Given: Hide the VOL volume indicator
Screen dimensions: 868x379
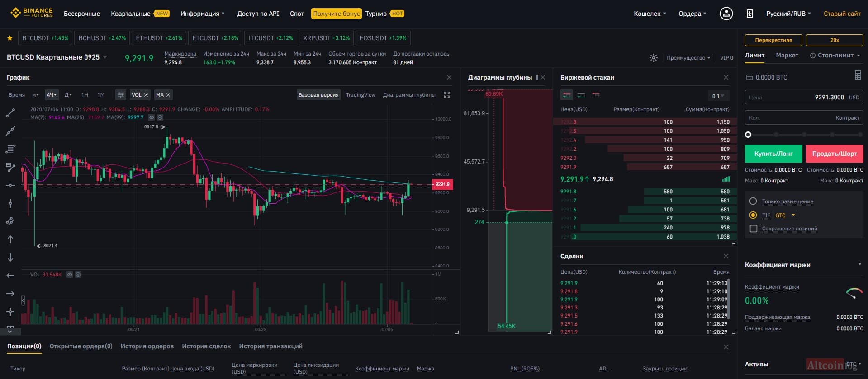Looking at the screenshot, I should pos(70,275).
